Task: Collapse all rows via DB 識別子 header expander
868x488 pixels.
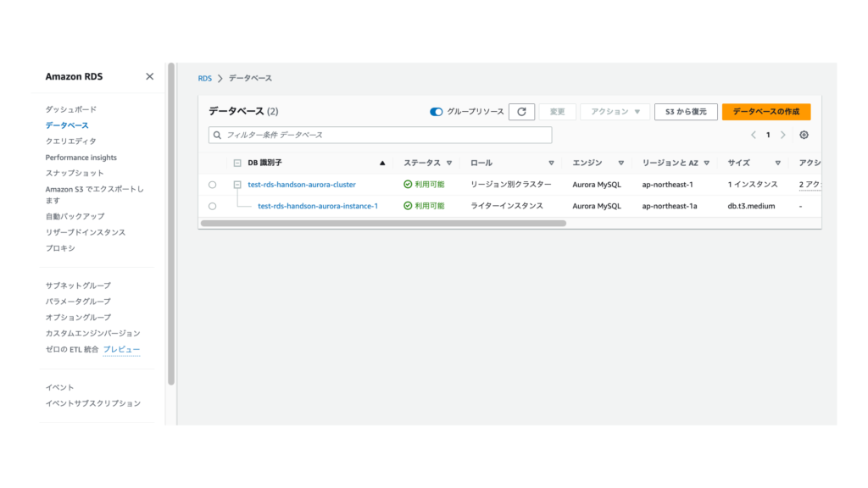Action: click(x=237, y=163)
